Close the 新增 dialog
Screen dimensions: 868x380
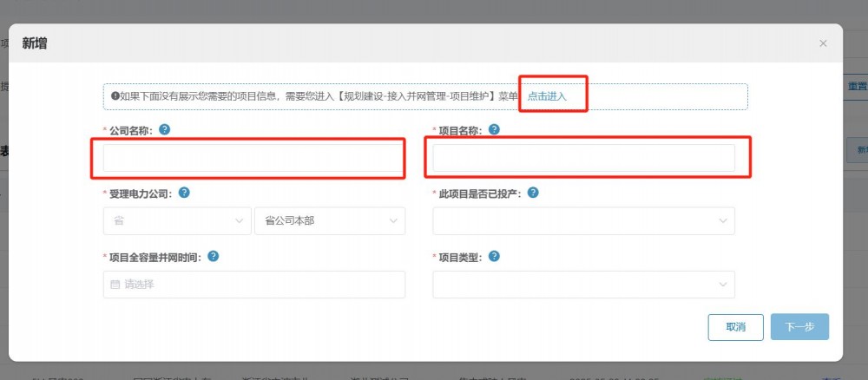click(x=823, y=43)
